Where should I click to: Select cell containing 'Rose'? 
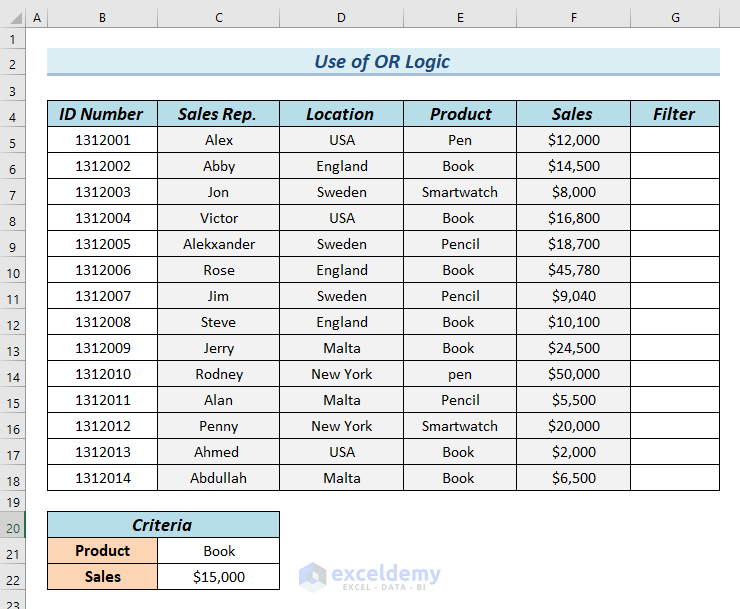click(x=219, y=270)
